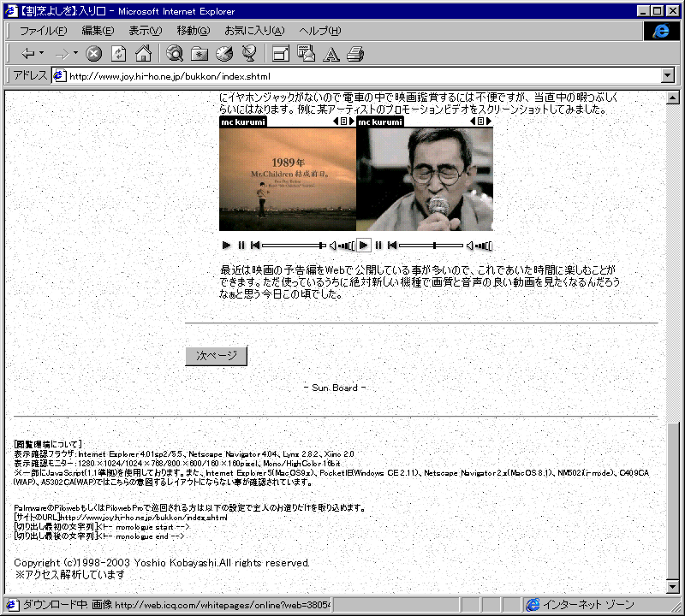Image resolution: width=685 pixels, height=616 pixels.
Task: Refresh the current page
Action: [x=118, y=54]
